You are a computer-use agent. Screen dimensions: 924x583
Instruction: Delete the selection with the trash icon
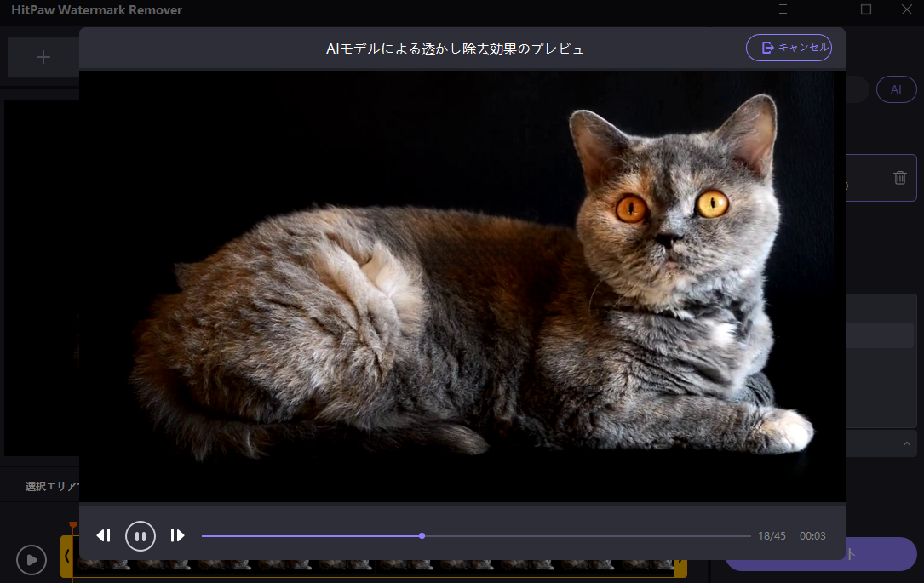(899, 178)
